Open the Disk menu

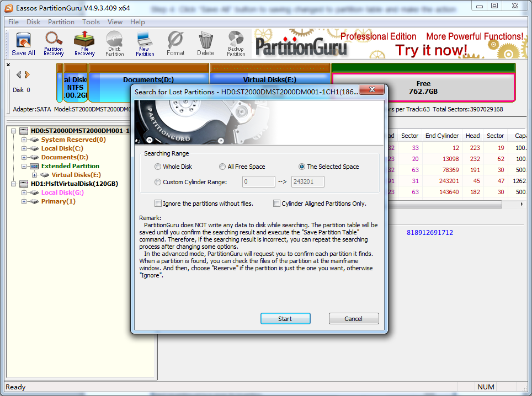(x=33, y=22)
